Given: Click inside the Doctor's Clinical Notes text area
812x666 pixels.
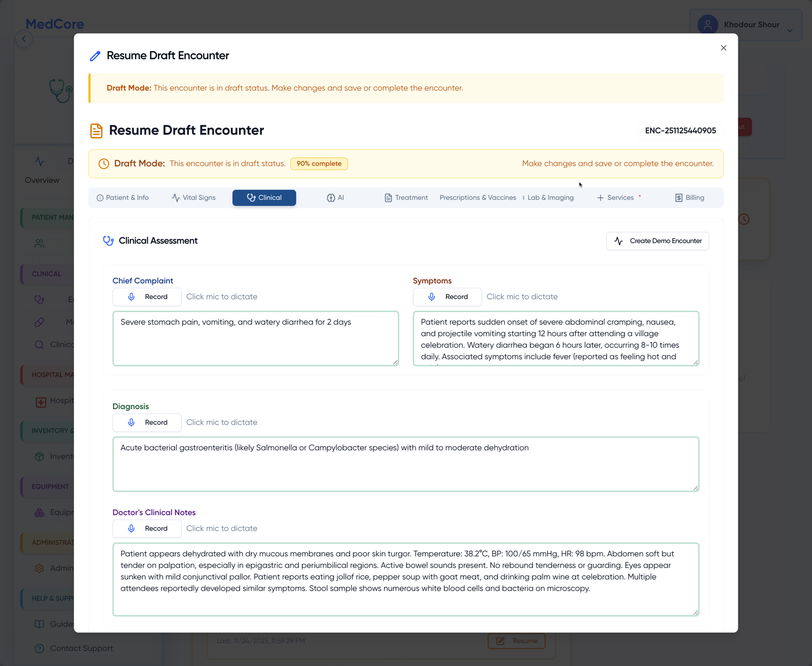Looking at the screenshot, I should pos(405,579).
